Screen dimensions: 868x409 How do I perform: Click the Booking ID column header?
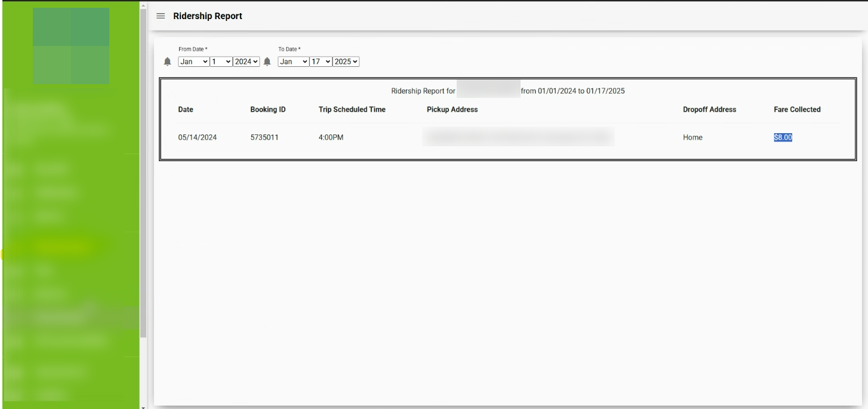coord(267,110)
